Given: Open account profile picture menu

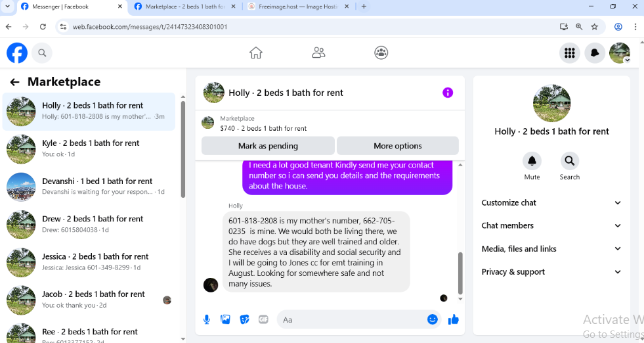Looking at the screenshot, I should coord(620,53).
